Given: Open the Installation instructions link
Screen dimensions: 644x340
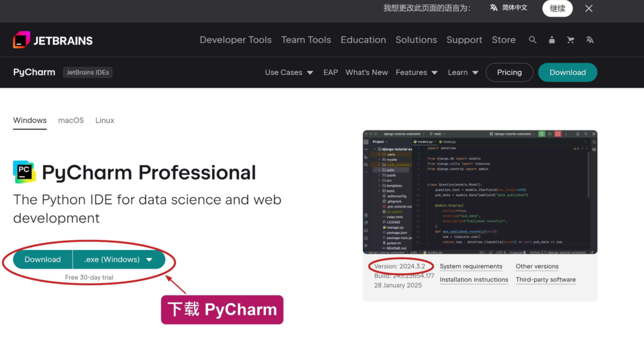Looking at the screenshot, I should [x=474, y=280].
